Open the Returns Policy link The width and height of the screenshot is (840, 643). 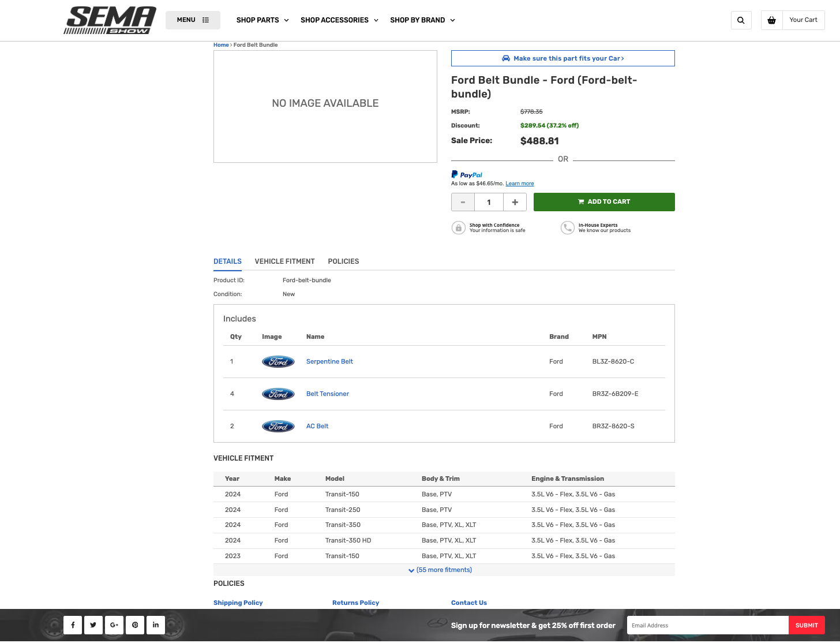(355, 603)
